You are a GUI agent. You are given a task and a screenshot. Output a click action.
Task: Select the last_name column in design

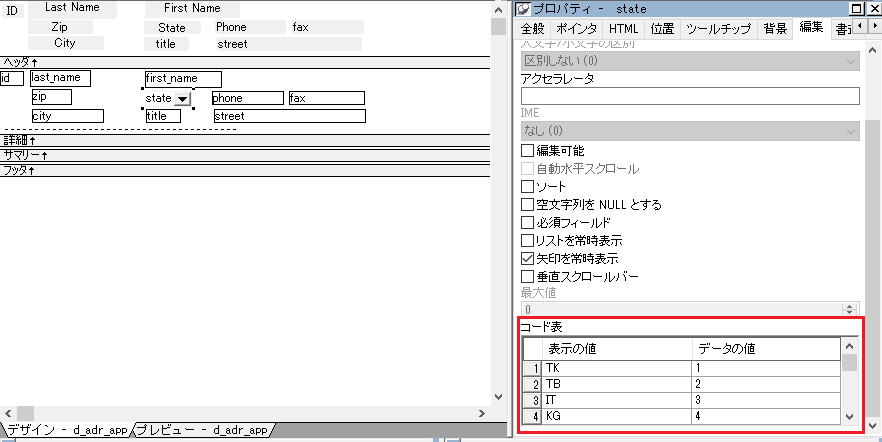[x=60, y=78]
